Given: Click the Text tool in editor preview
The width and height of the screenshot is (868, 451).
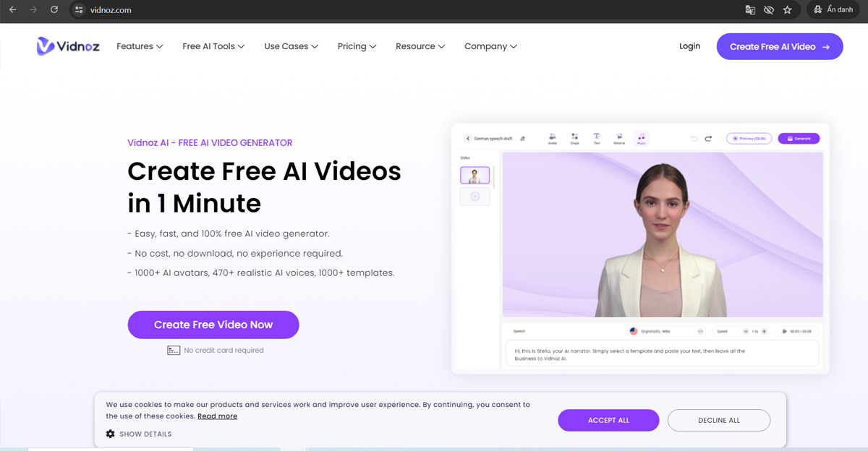Looking at the screenshot, I should click(597, 138).
